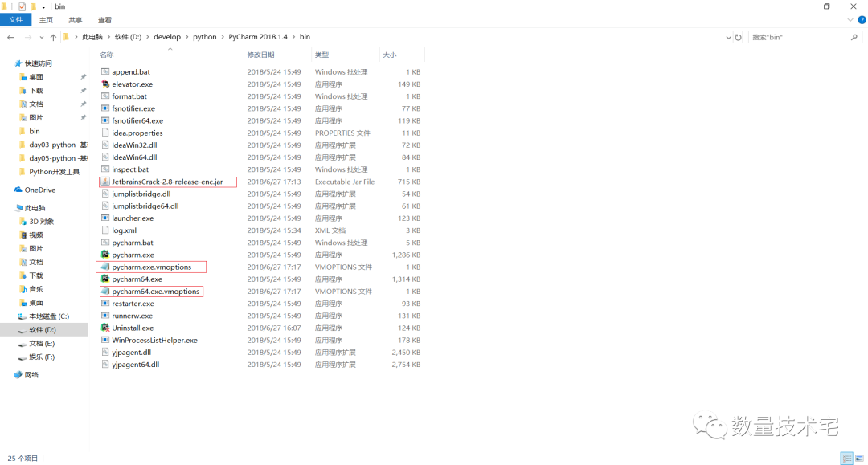The image size is (868, 465).
Task: Click the pycharm64.exe application icon
Action: point(105,279)
